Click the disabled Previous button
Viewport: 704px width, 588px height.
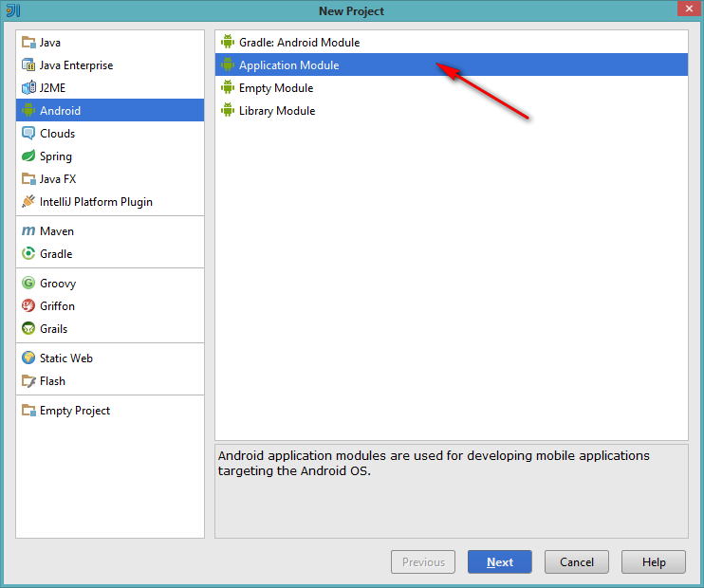click(423, 562)
